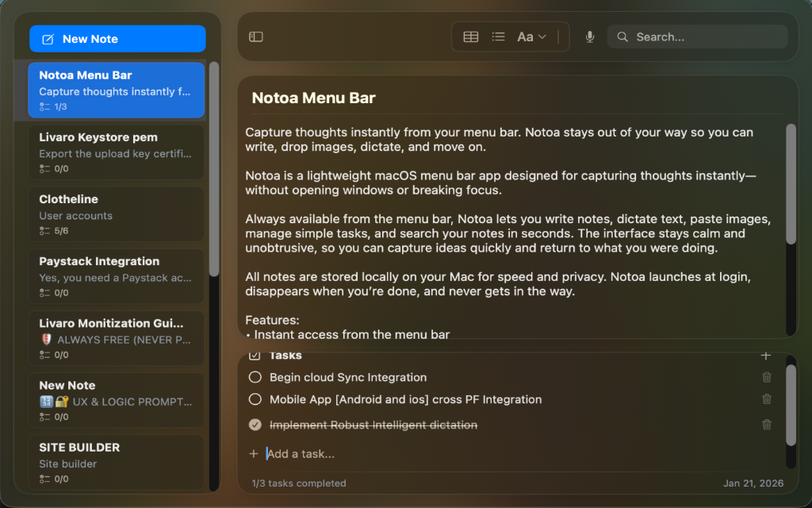Viewport: 812px width, 508px height.
Task: Click the Tasks checklist icon in section header
Action: 255,356
